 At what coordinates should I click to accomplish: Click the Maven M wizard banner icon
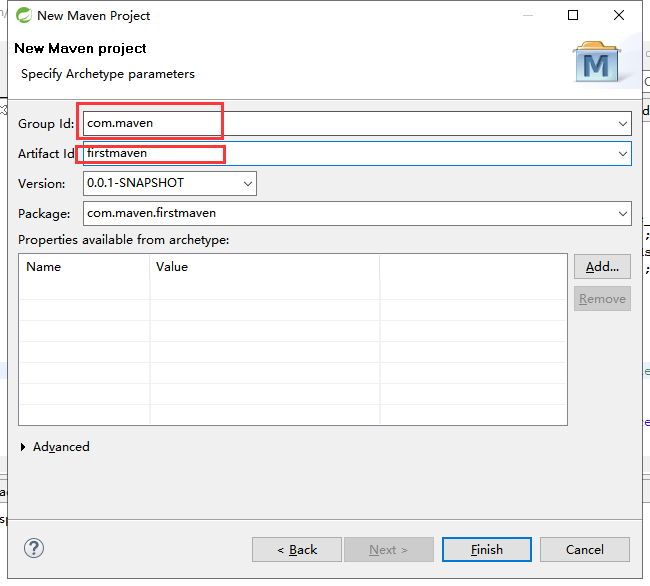tap(597, 62)
